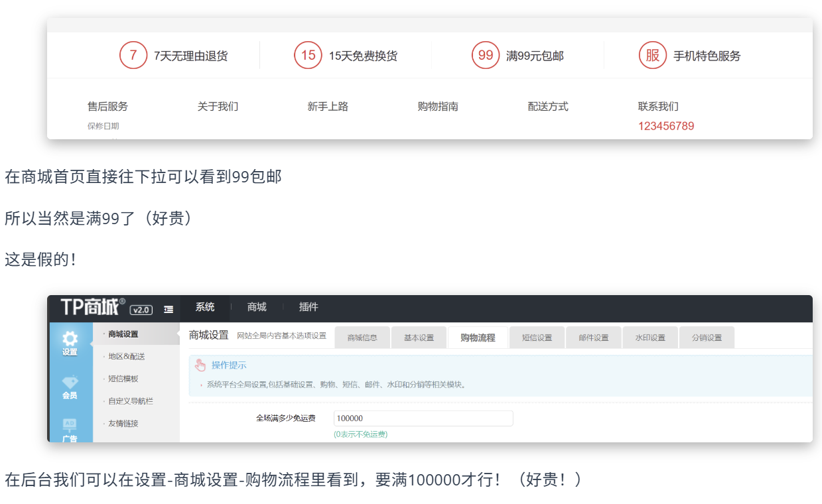Open the 保修日期 footer link

click(x=103, y=126)
